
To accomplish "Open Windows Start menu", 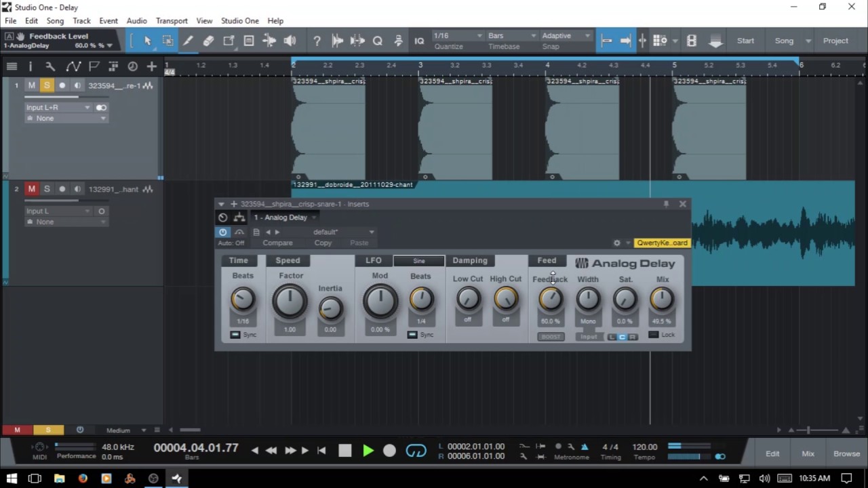I will pyautogui.click(x=12, y=479).
